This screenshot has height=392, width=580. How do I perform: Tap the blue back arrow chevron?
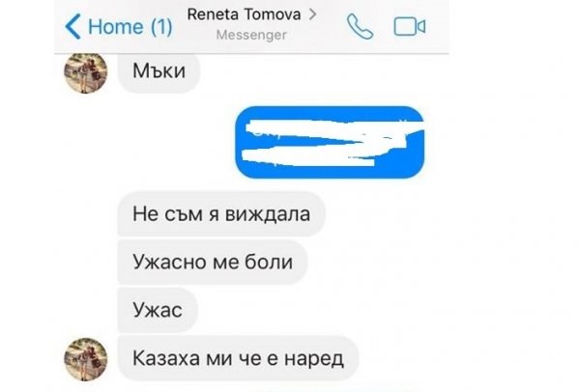72,27
